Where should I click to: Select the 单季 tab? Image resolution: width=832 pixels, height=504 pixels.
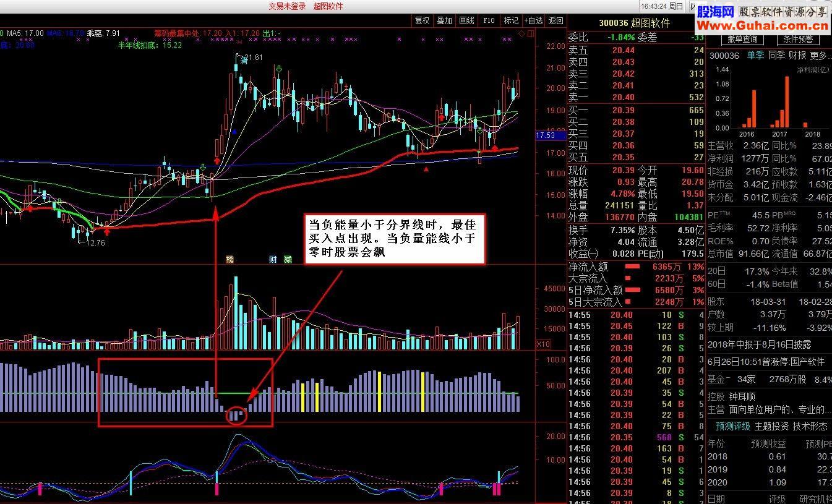755,56
